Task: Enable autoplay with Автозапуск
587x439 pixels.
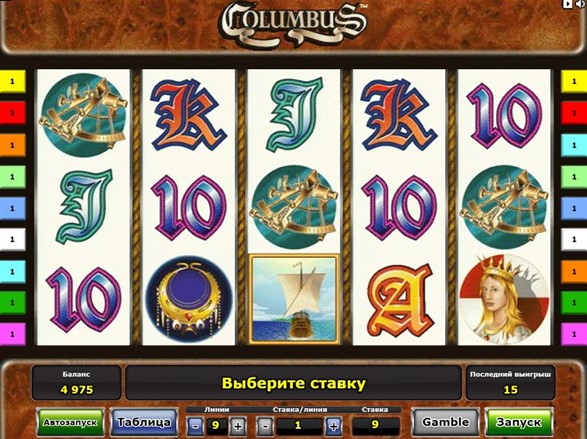Action: 70,422
